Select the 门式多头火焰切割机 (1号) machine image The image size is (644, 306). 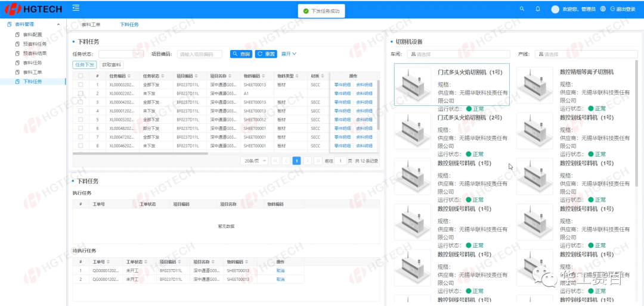412,85
